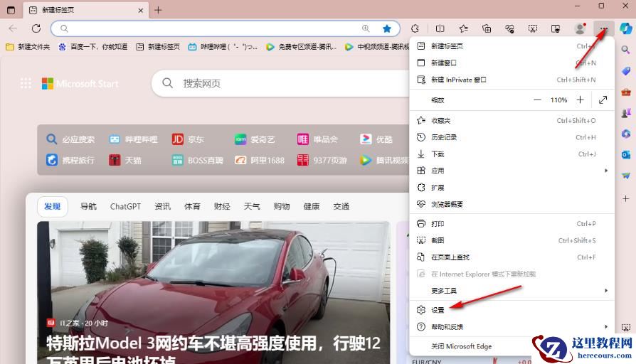Open the user profile avatar
Screen dimensions: 636x364
pos(580,28)
